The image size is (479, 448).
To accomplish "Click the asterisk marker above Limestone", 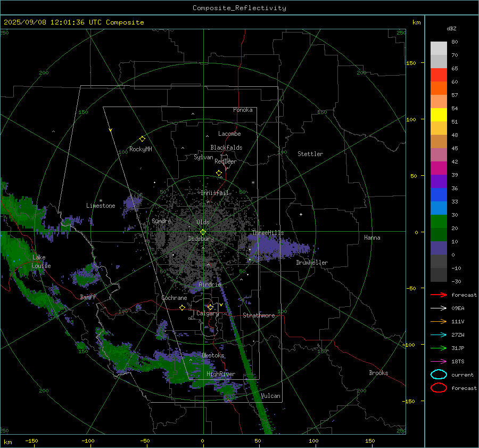I will point(101,201).
